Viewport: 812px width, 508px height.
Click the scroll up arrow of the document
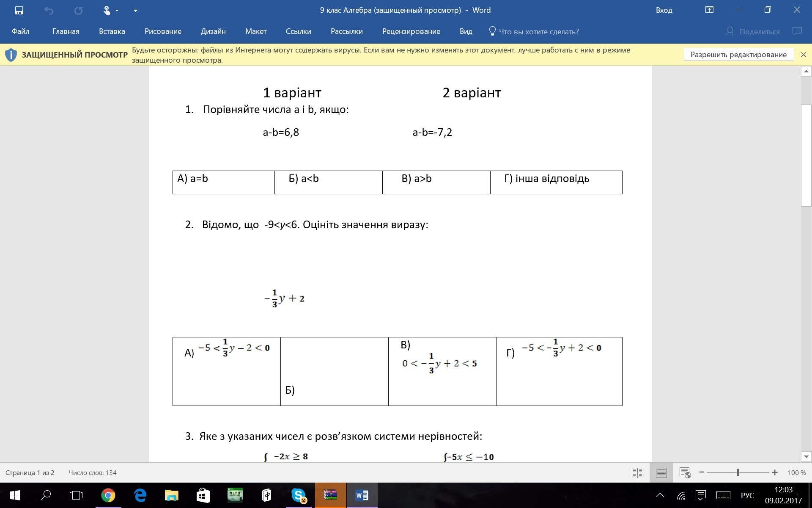click(x=806, y=72)
